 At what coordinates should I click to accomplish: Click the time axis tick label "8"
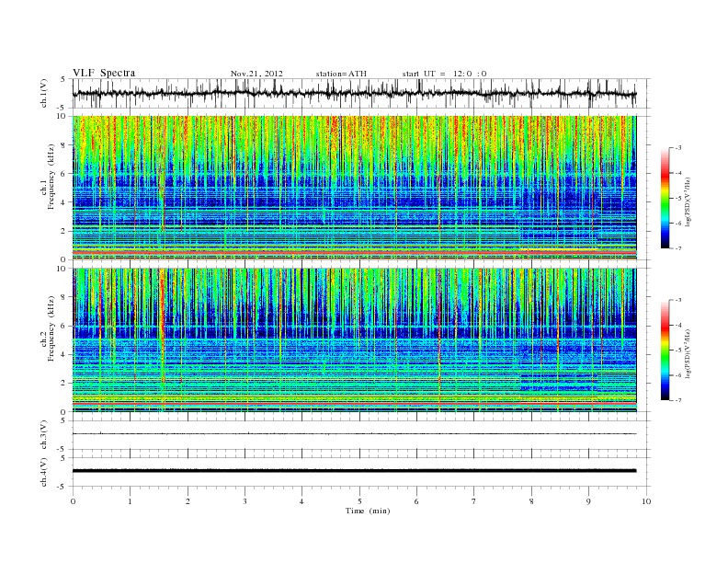click(531, 501)
